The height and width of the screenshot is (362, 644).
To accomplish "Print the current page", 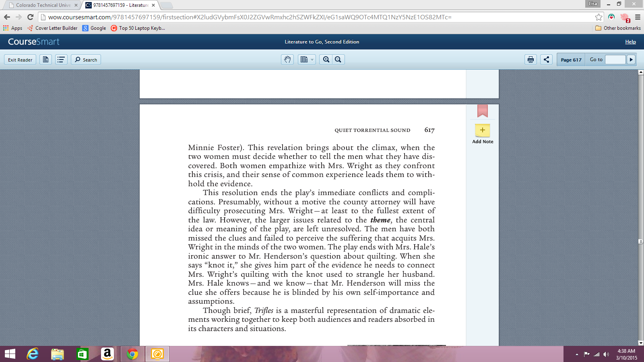I will click(x=530, y=60).
